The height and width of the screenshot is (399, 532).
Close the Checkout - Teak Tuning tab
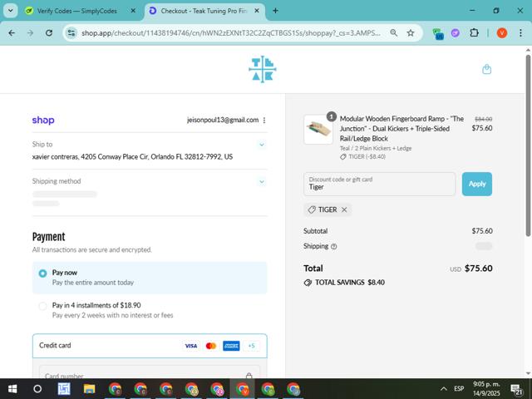(257, 11)
